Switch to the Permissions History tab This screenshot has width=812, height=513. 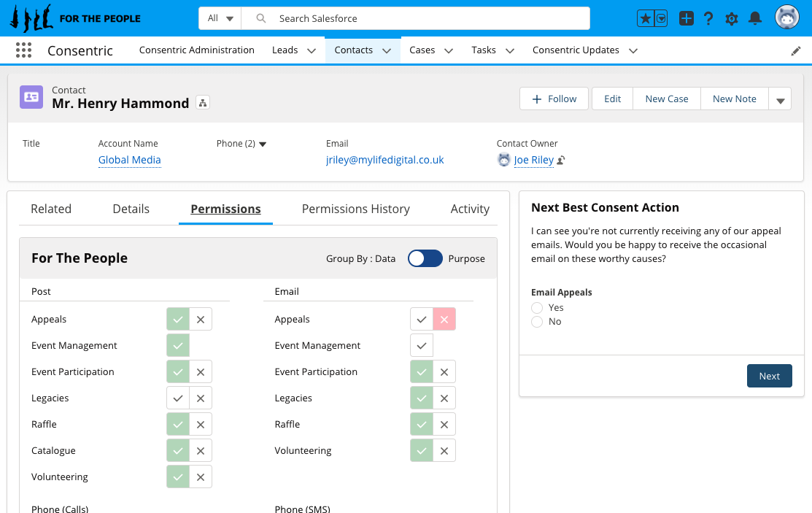[355, 209]
